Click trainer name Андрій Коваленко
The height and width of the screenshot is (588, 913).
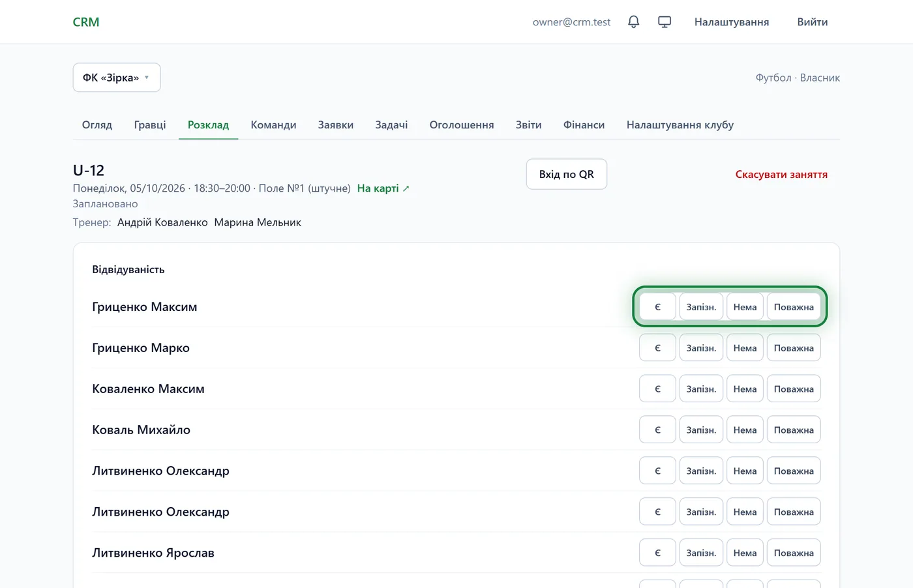pos(162,222)
